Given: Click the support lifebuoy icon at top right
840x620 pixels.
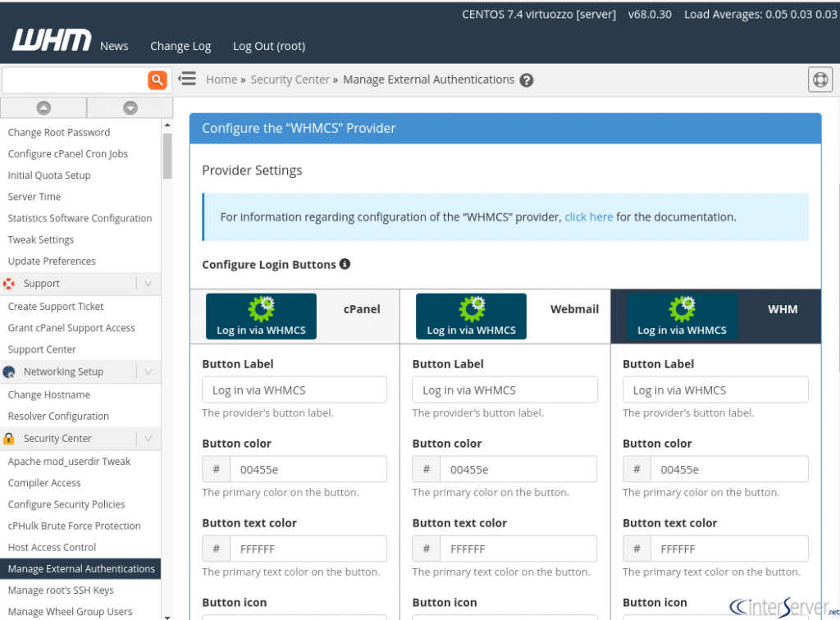Looking at the screenshot, I should tap(820, 80).
